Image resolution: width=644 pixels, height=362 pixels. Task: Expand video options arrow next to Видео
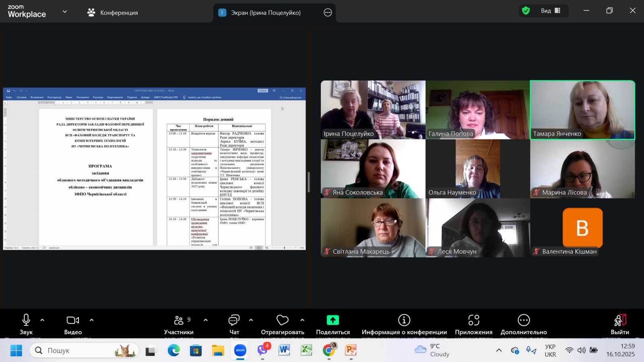point(91,320)
